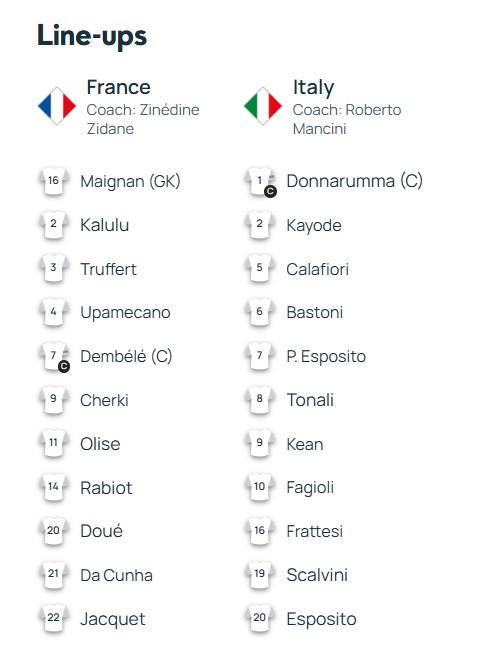Open the Italy team heading

click(313, 88)
